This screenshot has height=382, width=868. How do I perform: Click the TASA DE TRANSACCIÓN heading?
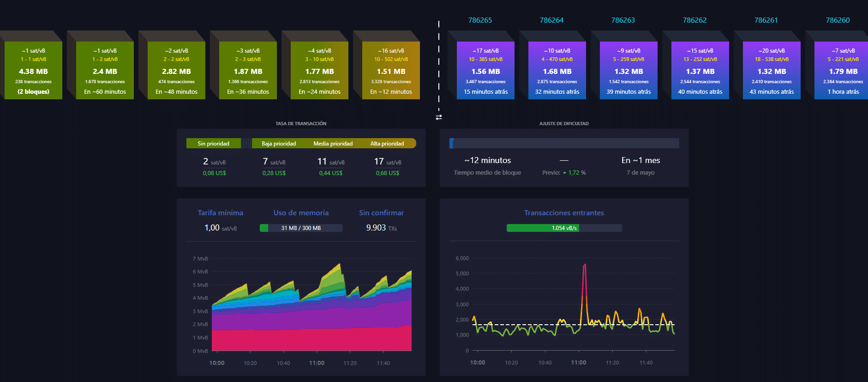coord(301,124)
